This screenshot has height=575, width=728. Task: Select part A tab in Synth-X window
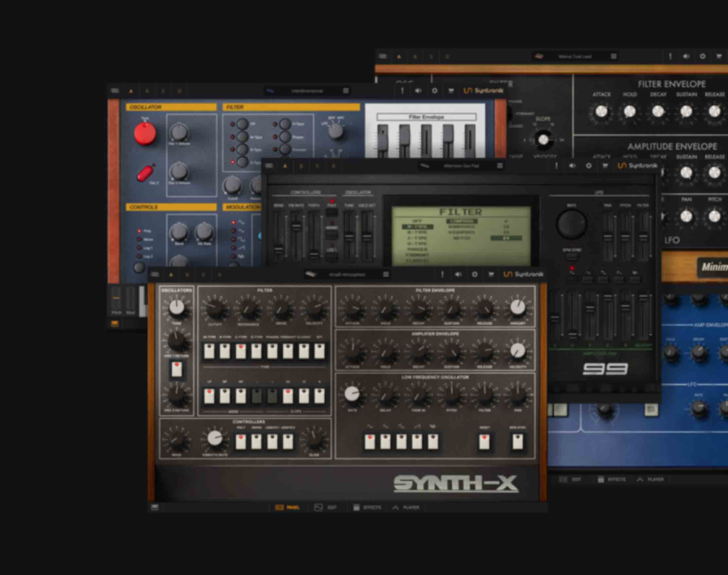click(171, 275)
